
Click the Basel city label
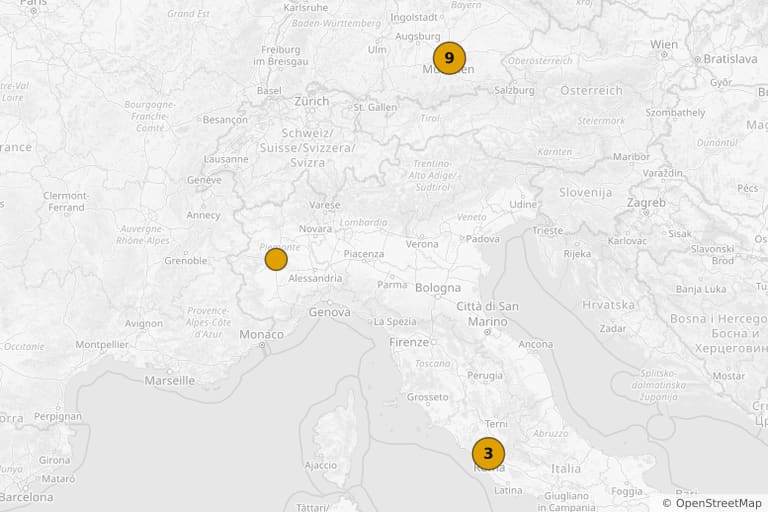click(x=269, y=91)
